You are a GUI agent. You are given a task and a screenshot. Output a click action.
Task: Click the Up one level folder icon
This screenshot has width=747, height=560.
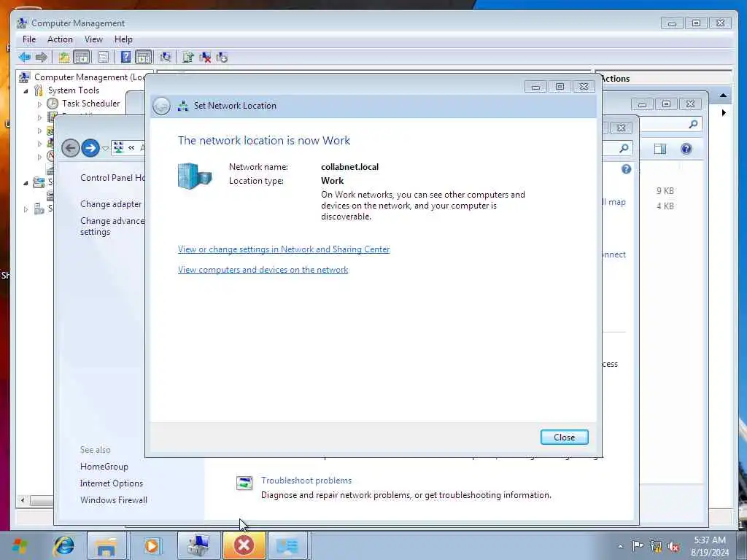click(x=64, y=58)
